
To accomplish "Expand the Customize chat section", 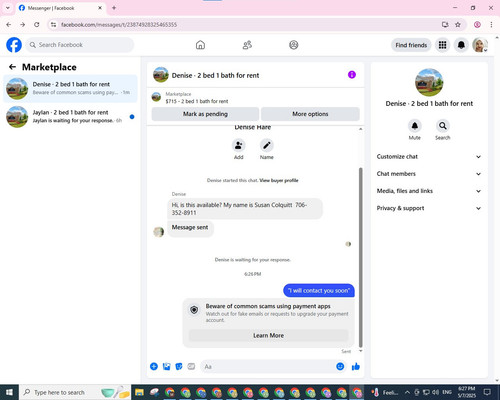I will [429, 157].
